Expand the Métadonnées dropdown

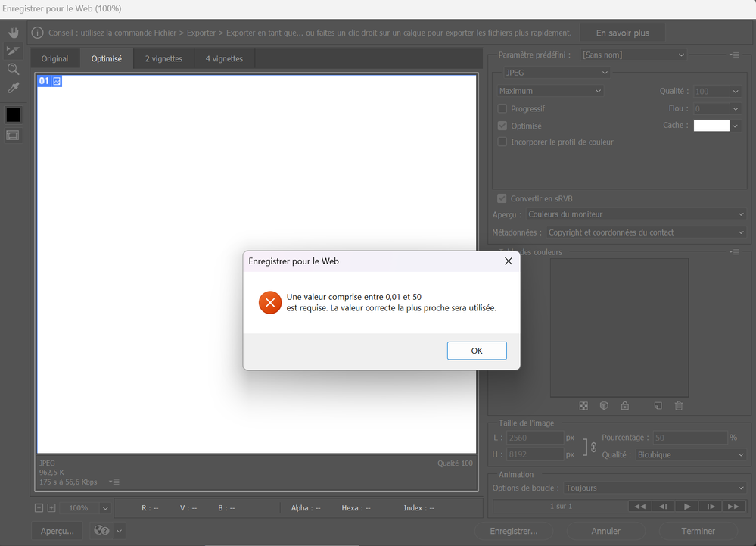coord(646,232)
